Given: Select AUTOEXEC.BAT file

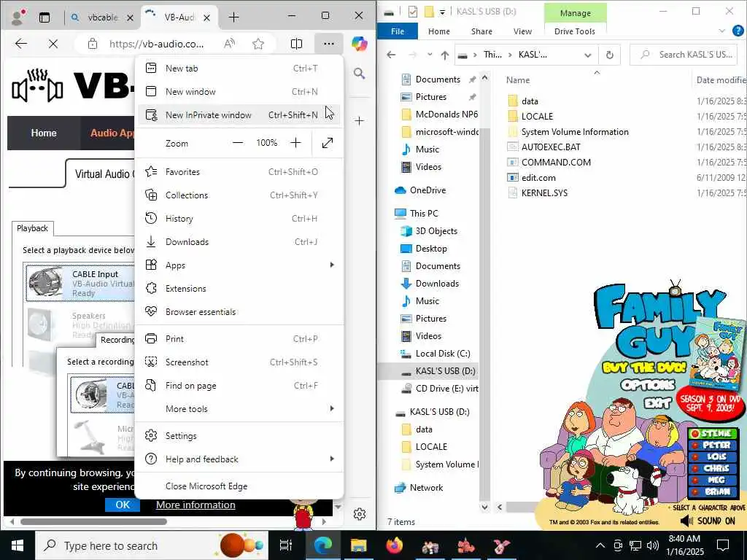Looking at the screenshot, I should click(551, 147).
